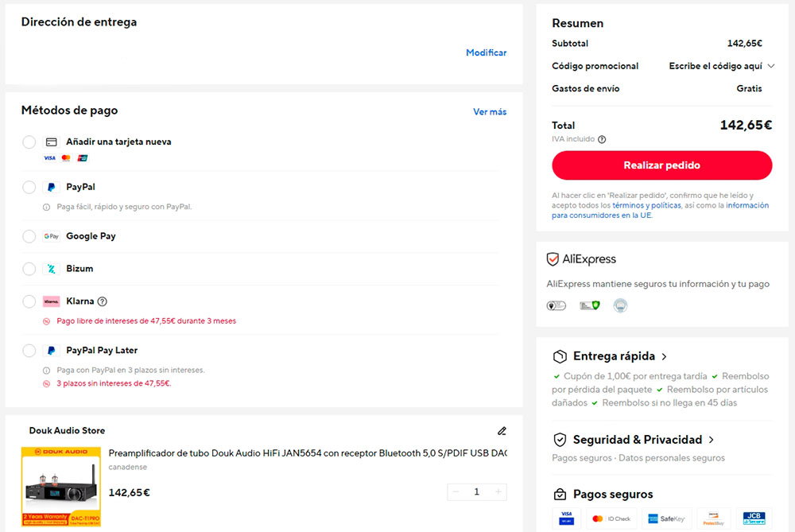Click the canadense variant text
The height and width of the screenshot is (532, 795).
click(x=128, y=467)
